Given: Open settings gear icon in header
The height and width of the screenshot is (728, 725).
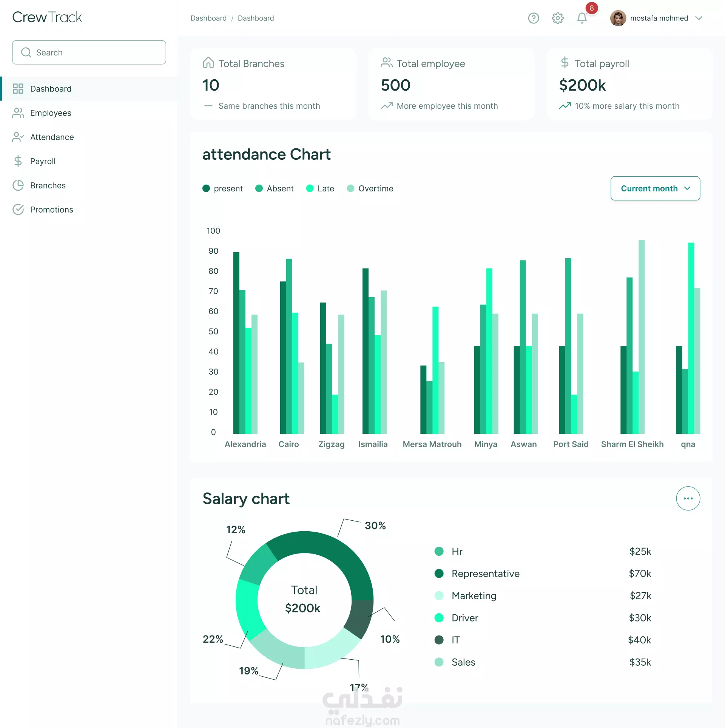Looking at the screenshot, I should click(557, 18).
